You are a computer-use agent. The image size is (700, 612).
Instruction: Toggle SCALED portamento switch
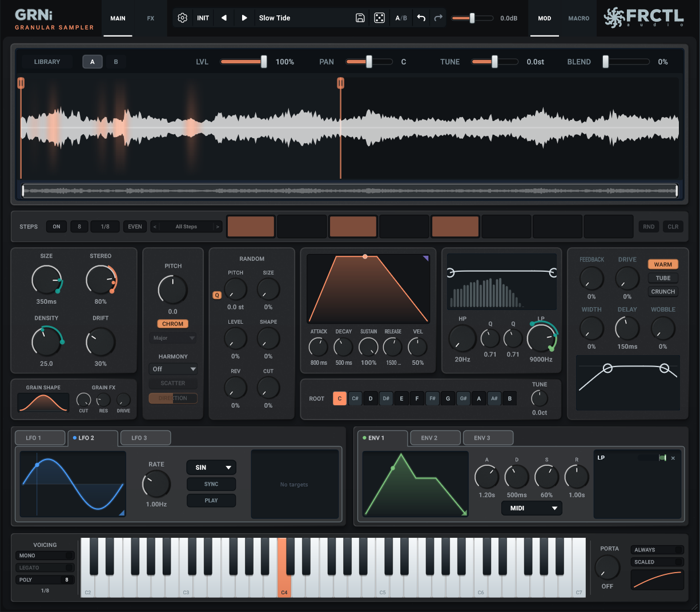(657, 562)
